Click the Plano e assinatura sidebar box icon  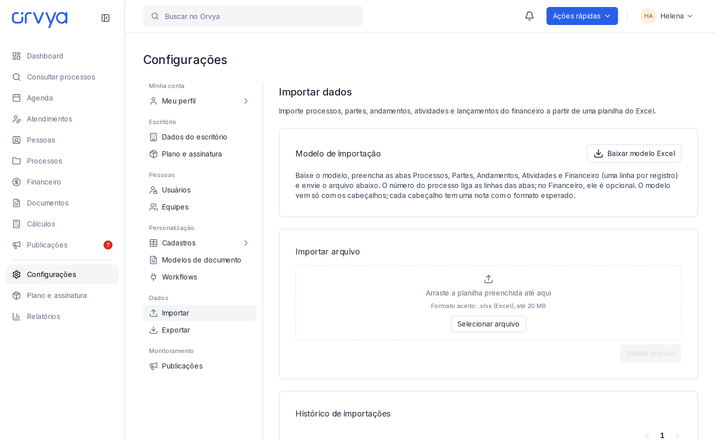[17, 295]
